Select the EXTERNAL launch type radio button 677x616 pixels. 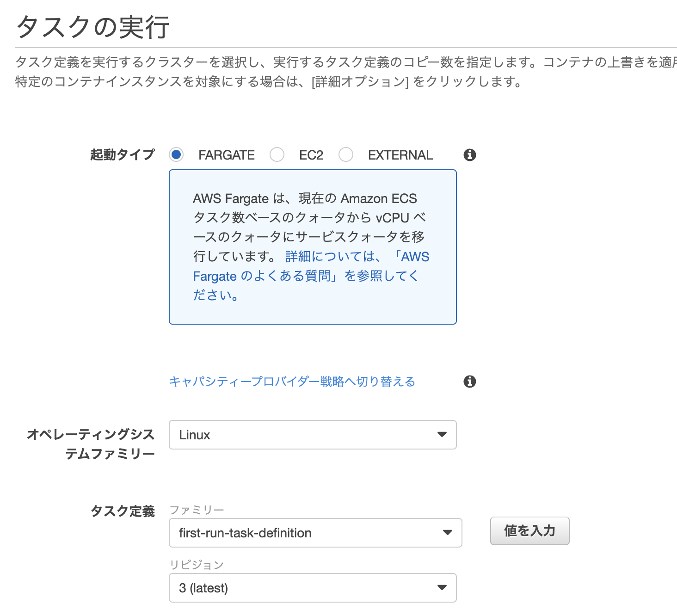[x=346, y=154]
